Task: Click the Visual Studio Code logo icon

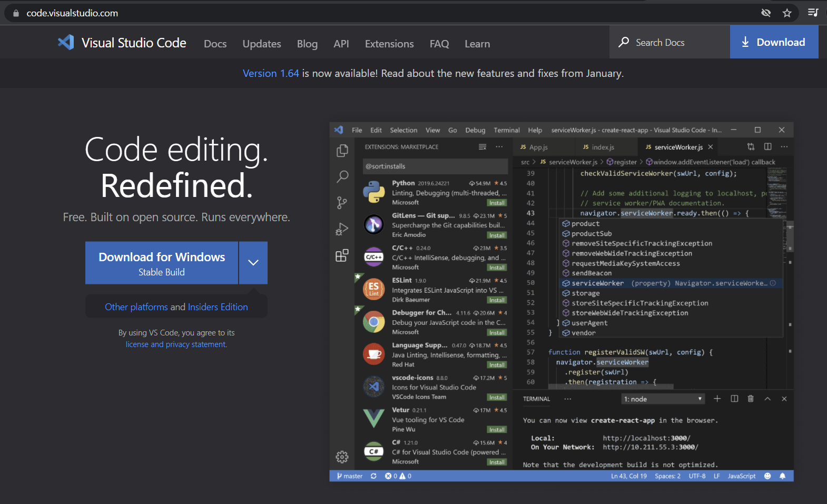Action: [66, 42]
